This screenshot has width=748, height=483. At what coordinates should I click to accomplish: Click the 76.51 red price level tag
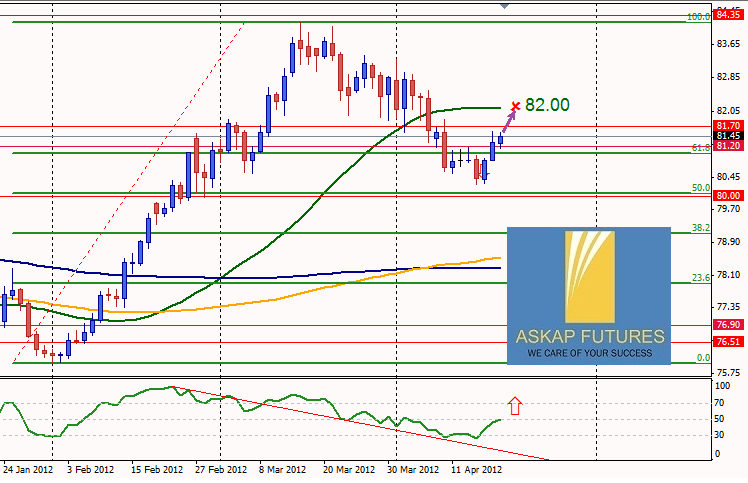(x=728, y=341)
